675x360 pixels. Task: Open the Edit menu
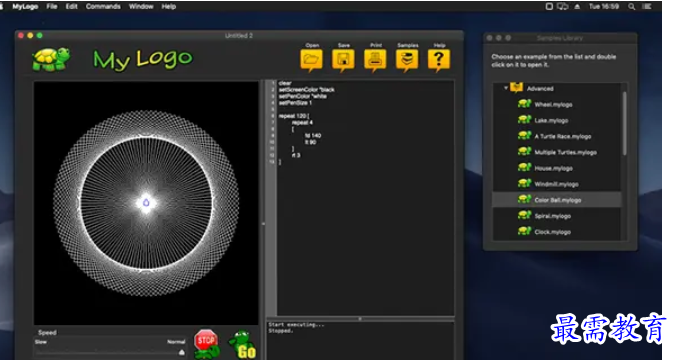pos(71,6)
